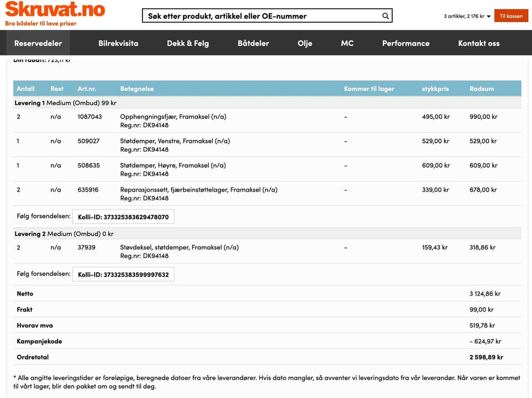532x398 pixels.
Task: Open the Dekk & Felg menu
Action: point(188,43)
